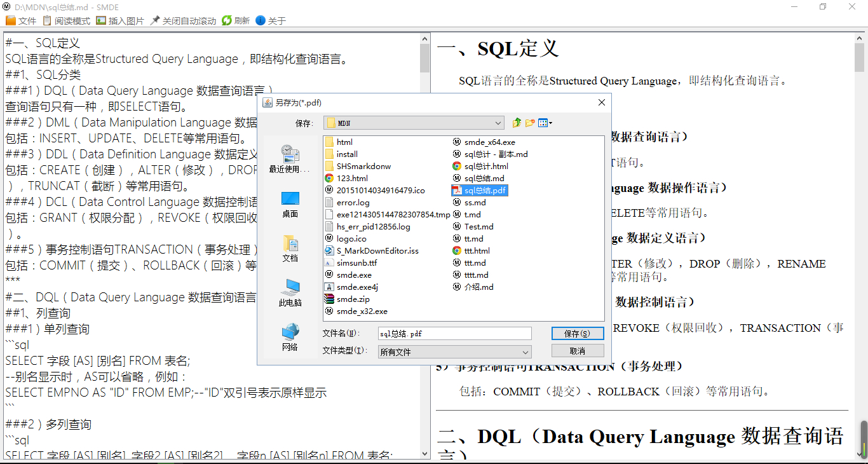The image size is (868, 464).
Task: Close the 另存为(*.pdf) dialog
Action: (601, 102)
